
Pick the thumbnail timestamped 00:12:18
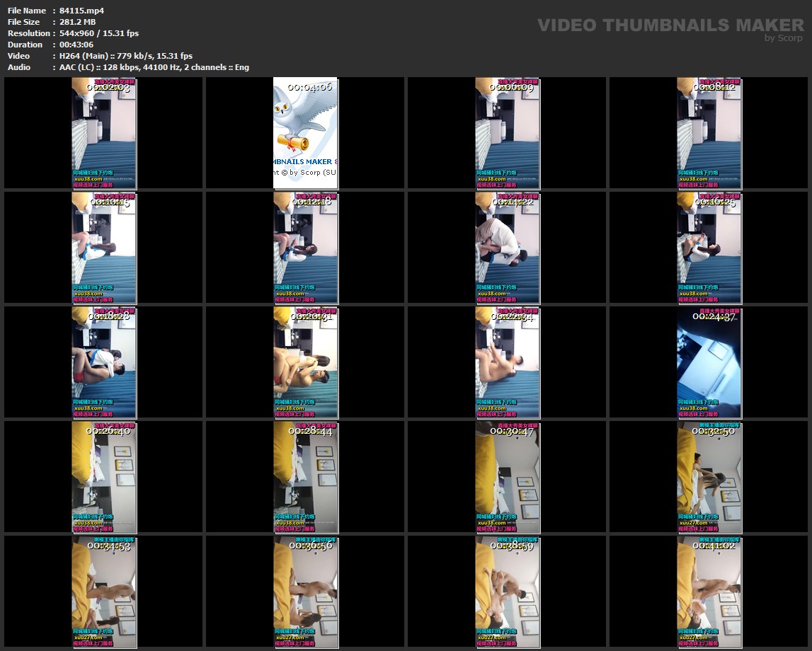(305, 248)
